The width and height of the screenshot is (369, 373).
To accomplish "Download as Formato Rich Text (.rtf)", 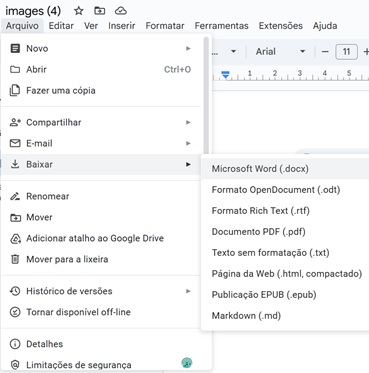I will (285, 211).
